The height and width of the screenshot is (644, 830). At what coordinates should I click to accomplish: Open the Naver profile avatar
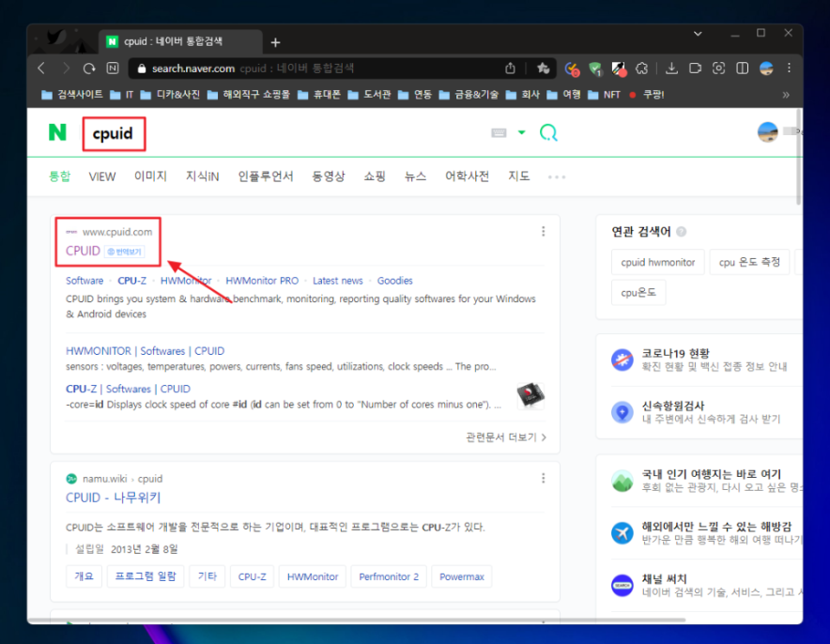(x=767, y=131)
